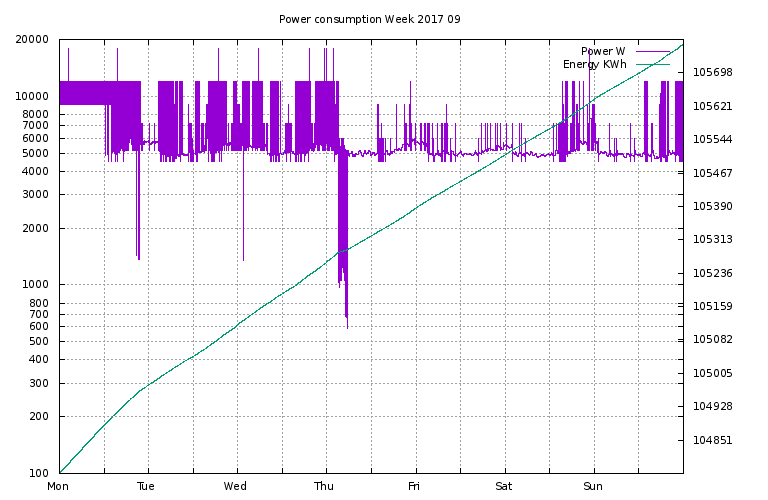Click the 'Sun' x-axis label
This screenshot has height=500, width=768.
coord(593,487)
